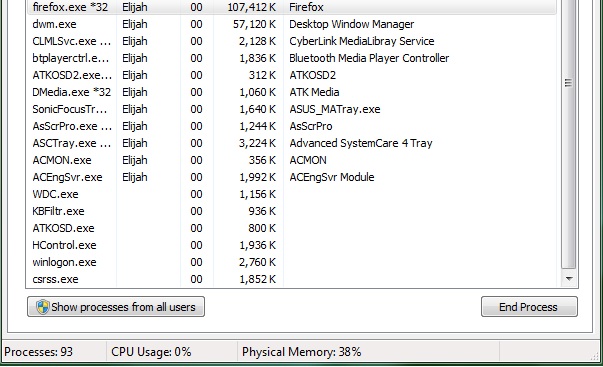Click the End Process button

click(529, 307)
